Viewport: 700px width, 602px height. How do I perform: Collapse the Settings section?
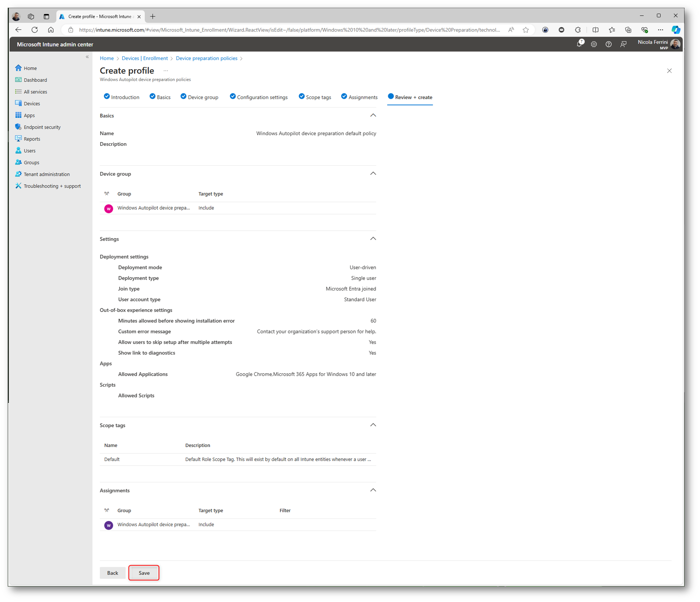point(373,238)
